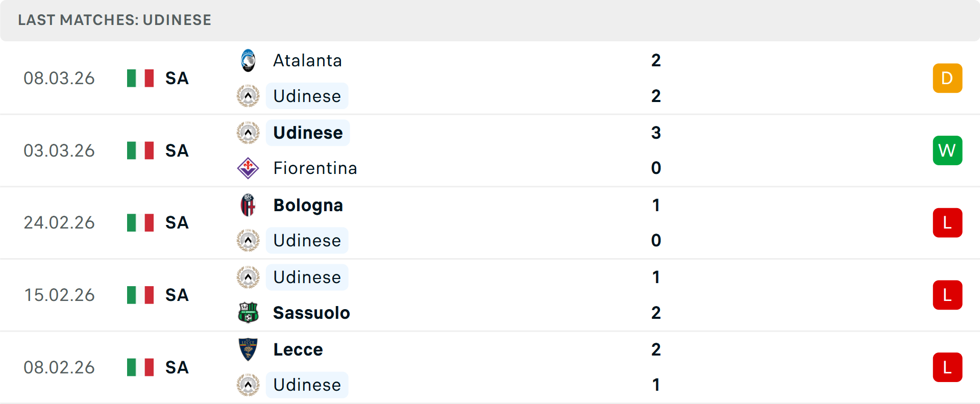The image size is (980, 404).
Task: Open the Lecce team link
Action: tap(298, 349)
